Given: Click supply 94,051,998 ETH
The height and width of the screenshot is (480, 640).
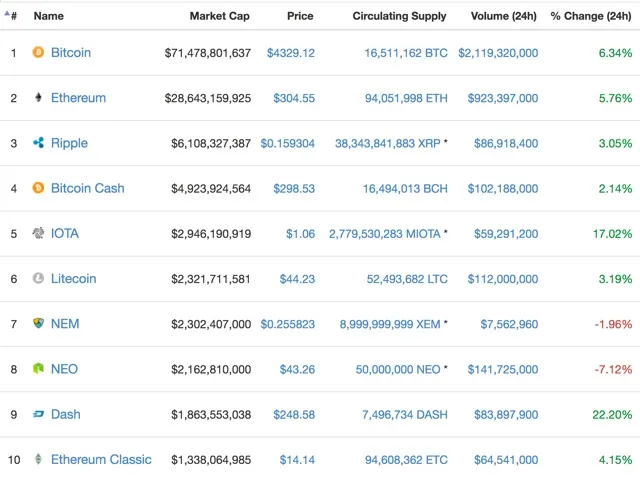Looking at the screenshot, I should pyautogui.click(x=406, y=98).
